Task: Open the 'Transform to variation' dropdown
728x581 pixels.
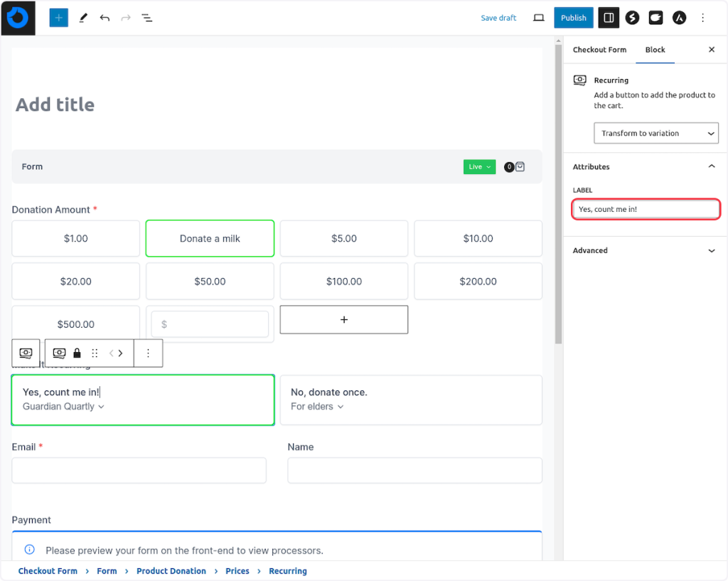Action: pyautogui.click(x=655, y=133)
